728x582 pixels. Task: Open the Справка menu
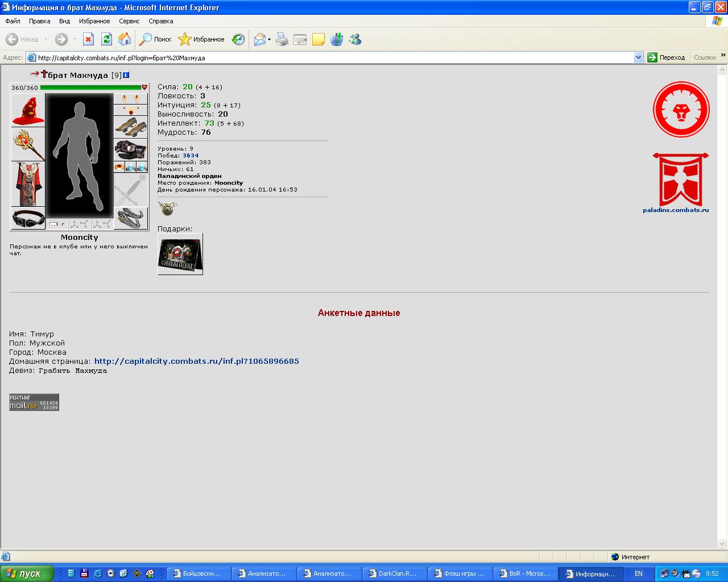pyautogui.click(x=161, y=21)
